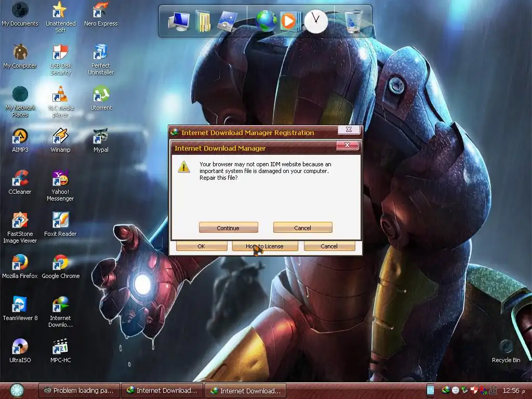Screen dimensions: 532x399
Task: Launch Winamp shortcut
Action: (x=60, y=140)
